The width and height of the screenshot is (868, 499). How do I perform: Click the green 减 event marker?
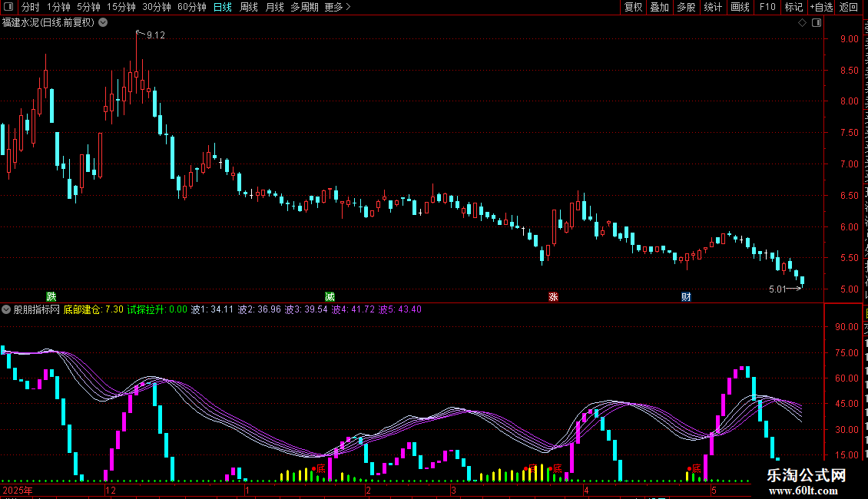click(330, 297)
